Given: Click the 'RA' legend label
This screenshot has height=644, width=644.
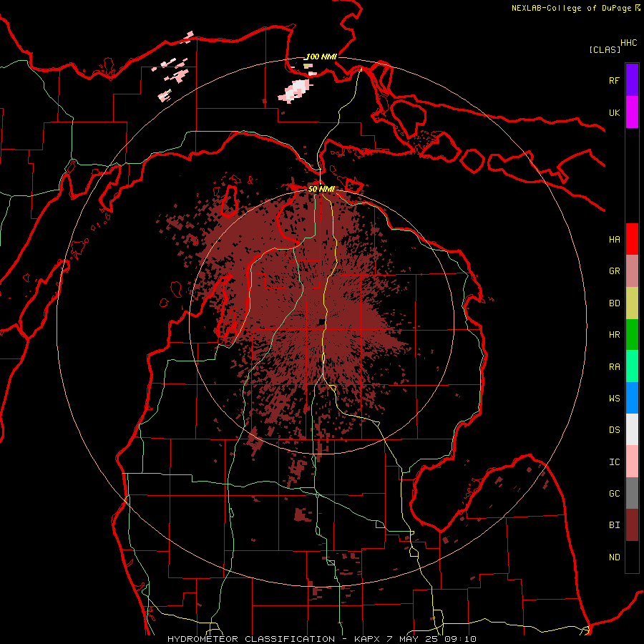Looking at the screenshot, I should [x=614, y=367].
